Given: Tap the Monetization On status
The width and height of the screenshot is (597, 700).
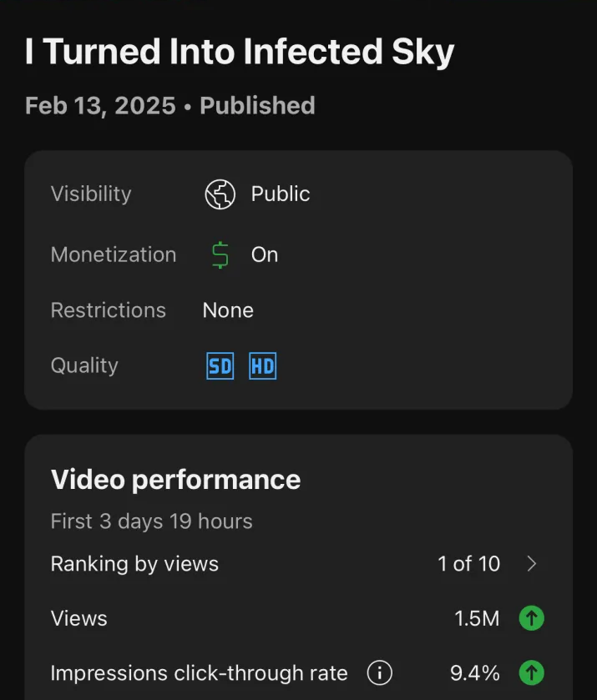Looking at the screenshot, I should [265, 254].
